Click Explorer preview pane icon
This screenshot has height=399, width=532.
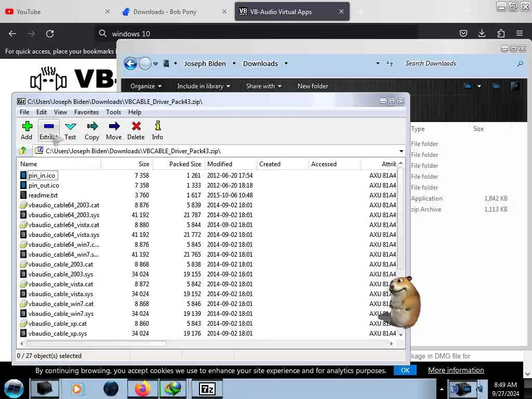point(496,86)
